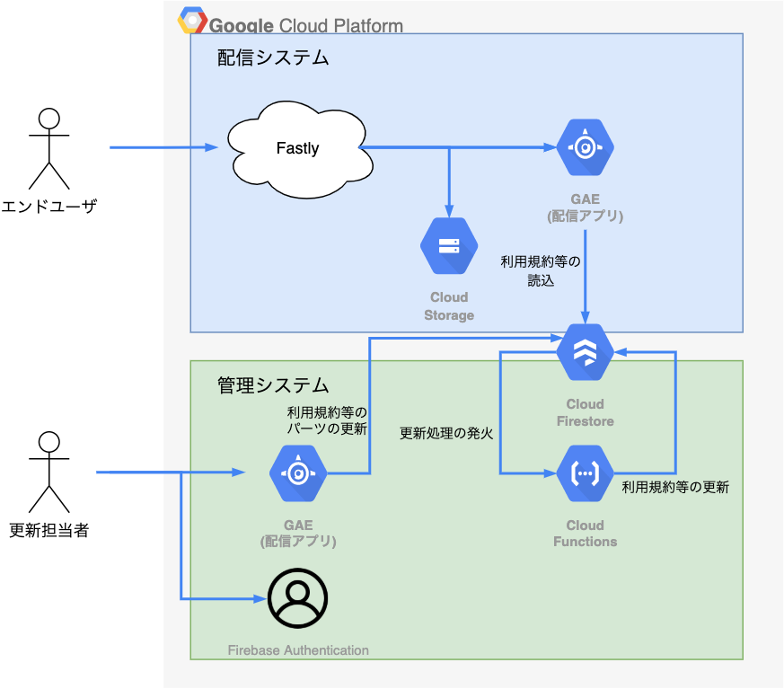Select the '配信システム' heading
784x689 pixels.
(x=273, y=57)
